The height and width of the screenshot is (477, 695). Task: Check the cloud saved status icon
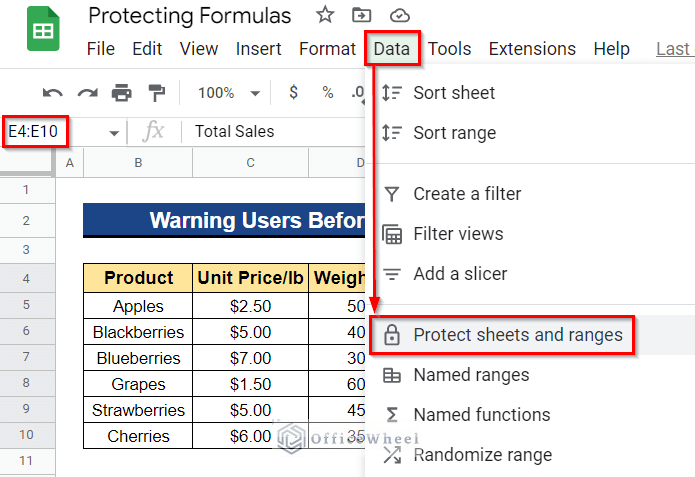(x=399, y=16)
